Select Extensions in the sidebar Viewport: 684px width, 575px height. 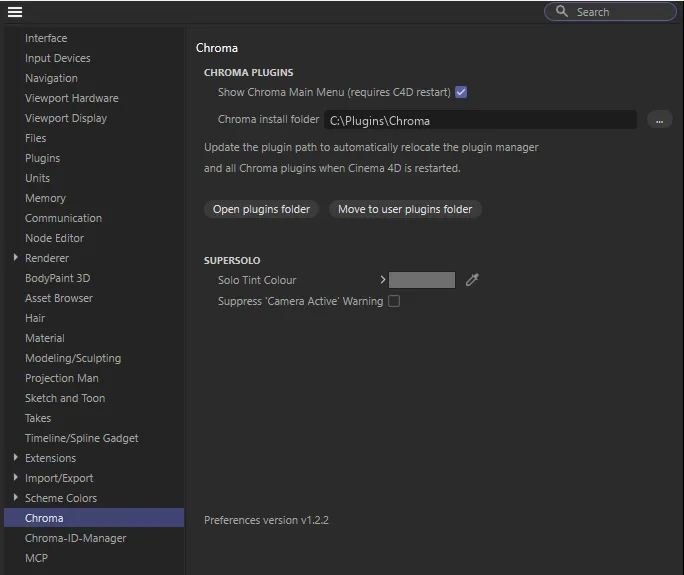pos(50,458)
